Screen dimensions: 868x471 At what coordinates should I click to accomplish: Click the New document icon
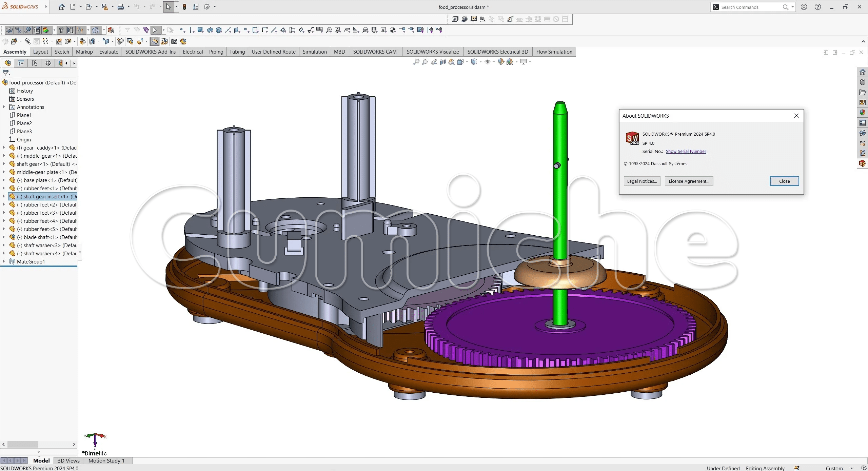(x=73, y=7)
